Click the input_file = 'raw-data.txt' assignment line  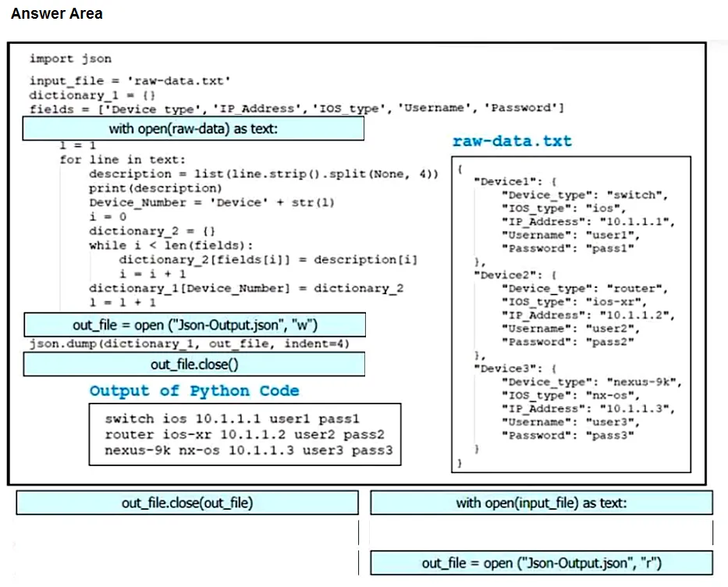pyautogui.click(x=130, y=80)
